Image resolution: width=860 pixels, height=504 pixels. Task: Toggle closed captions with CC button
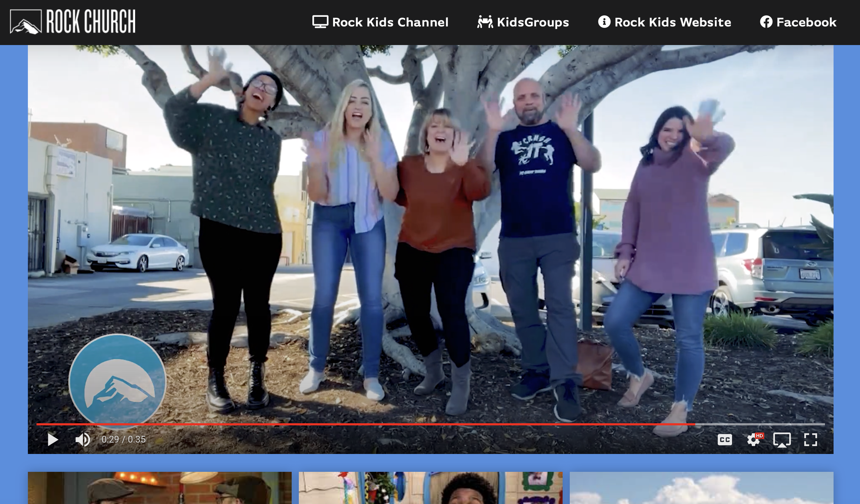(x=725, y=440)
